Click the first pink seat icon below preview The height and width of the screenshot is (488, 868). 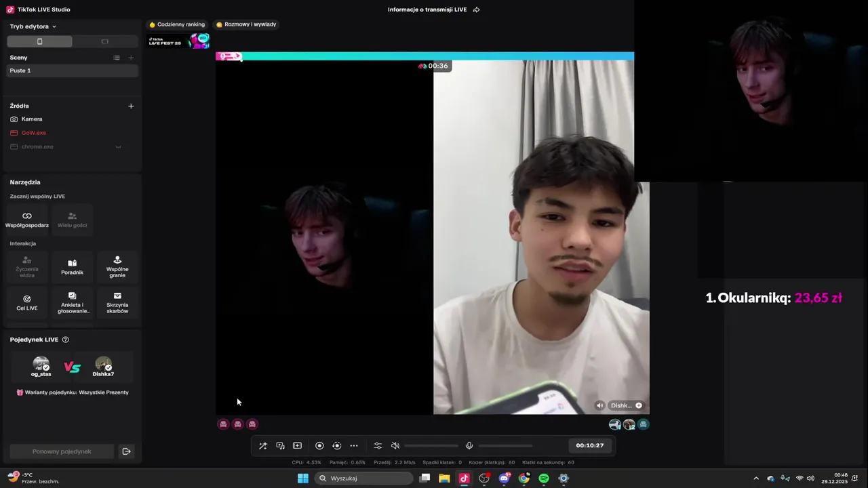223,424
